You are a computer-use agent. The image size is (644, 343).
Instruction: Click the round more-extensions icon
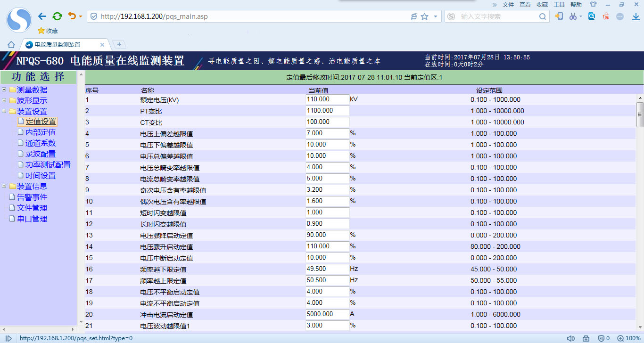(x=620, y=16)
